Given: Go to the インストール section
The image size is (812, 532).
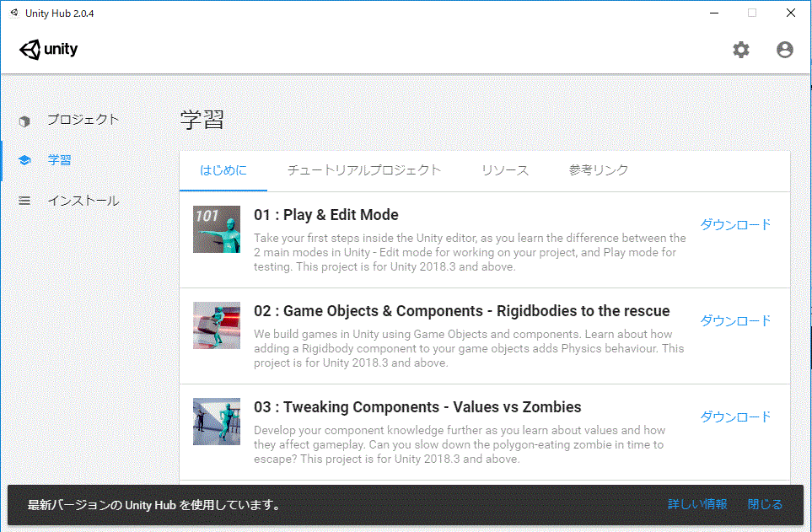Looking at the screenshot, I should tap(83, 201).
